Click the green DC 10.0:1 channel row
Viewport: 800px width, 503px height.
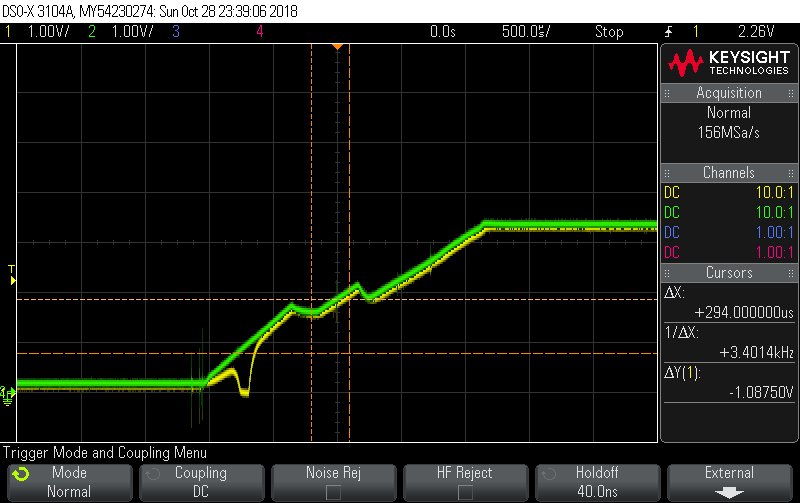pos(729,212)
